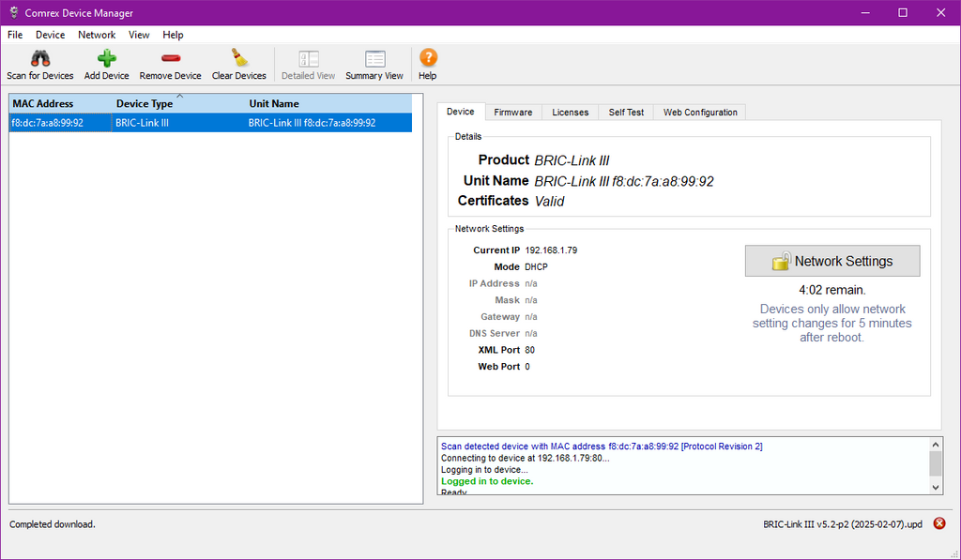The image size is (961, 560).
Task: Click the Add Device green plus icon
Action: pyautogui.click(x=106, y=59)
